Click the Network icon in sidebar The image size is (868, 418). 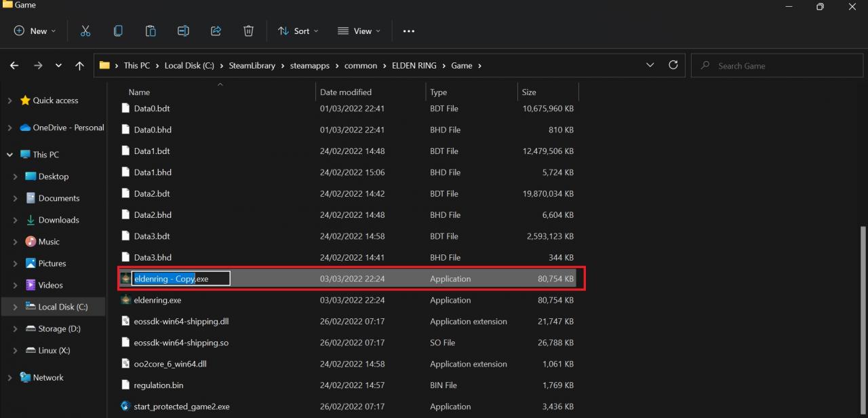click(25, 377)
